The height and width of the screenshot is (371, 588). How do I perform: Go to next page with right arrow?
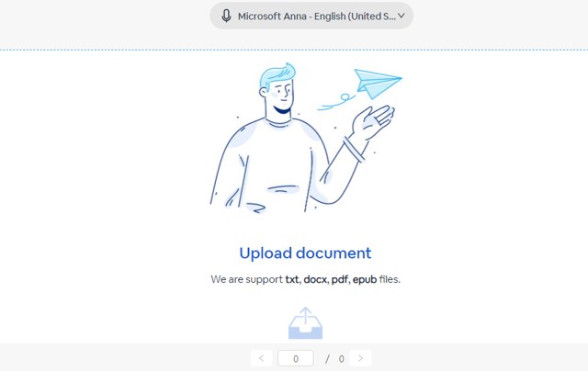[360, 358]
